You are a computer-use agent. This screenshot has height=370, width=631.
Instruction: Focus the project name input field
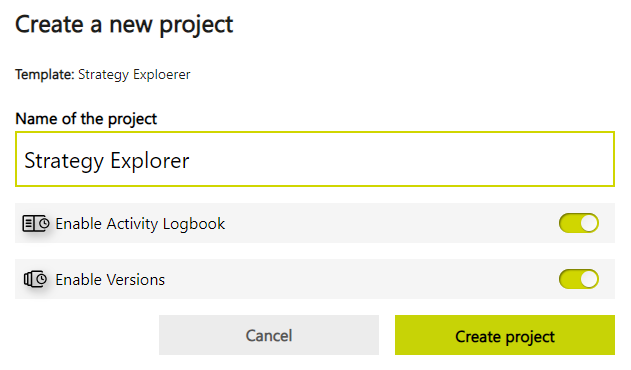coord(315,159)
